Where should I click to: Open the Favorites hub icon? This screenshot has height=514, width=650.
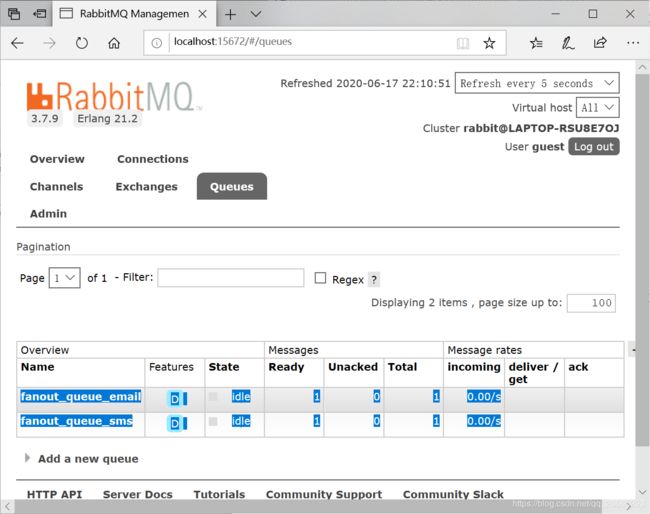[x=536, y=43]
